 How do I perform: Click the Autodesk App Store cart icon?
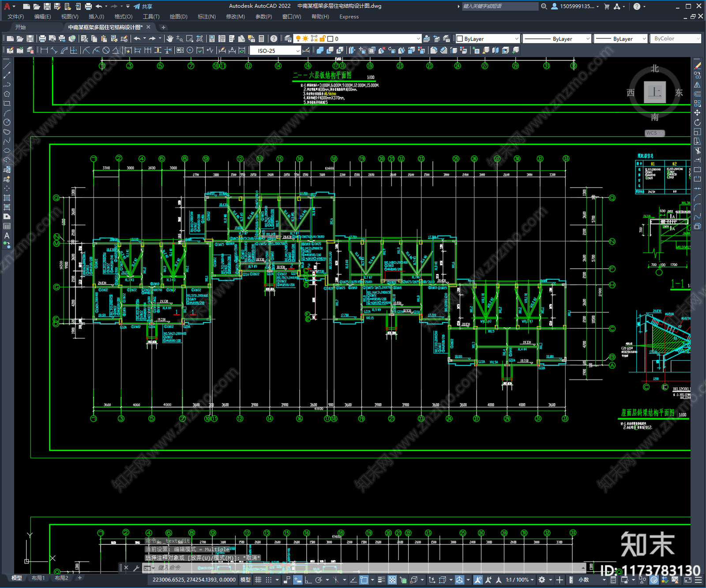point(607,6)
